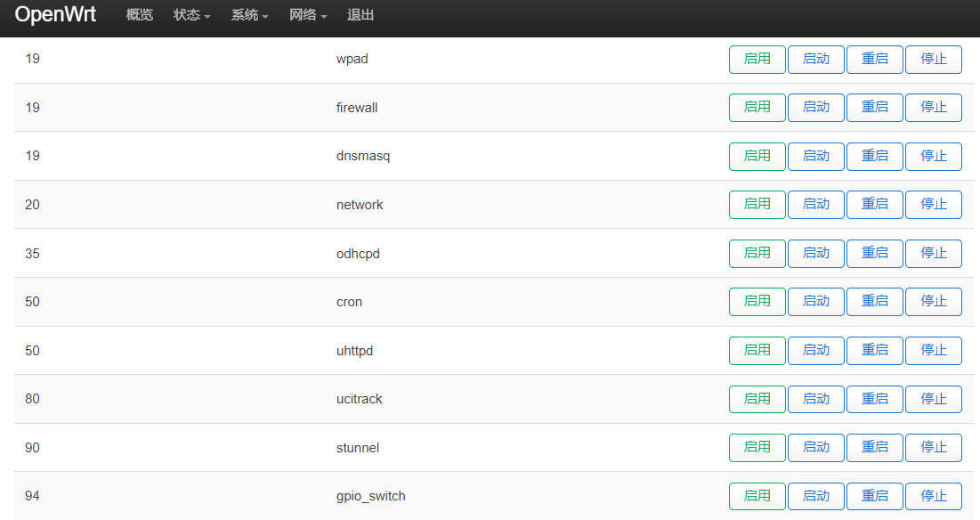The width and height of the screenshot is (980, 520).
Task: Click priority 80 in ucitrack row
Action: point(33,399)
